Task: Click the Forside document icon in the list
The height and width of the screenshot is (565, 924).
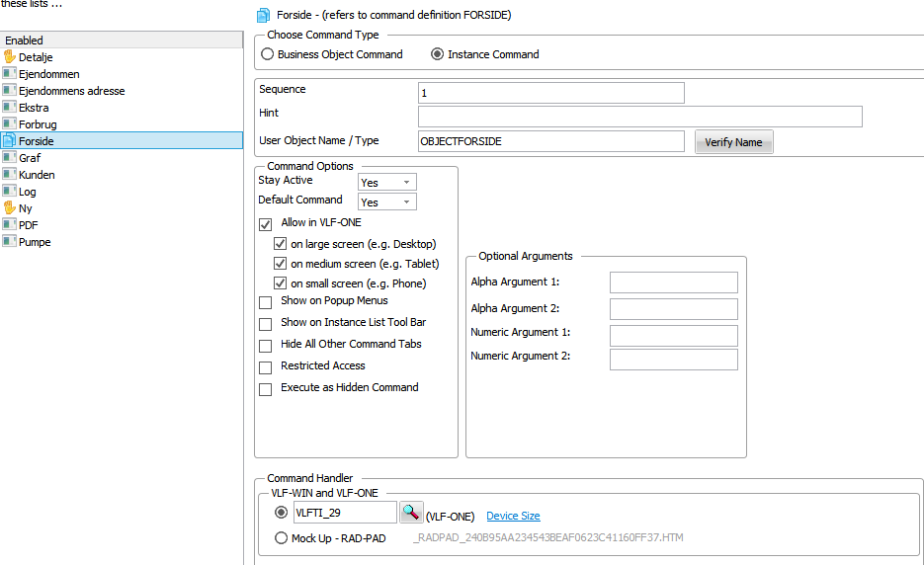Action: [10, 141]
